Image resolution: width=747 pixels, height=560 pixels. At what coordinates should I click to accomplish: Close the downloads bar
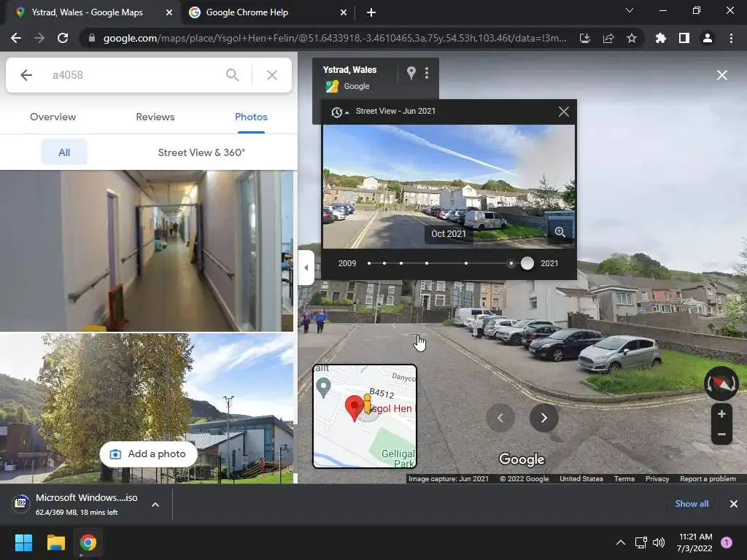(734, 504)
